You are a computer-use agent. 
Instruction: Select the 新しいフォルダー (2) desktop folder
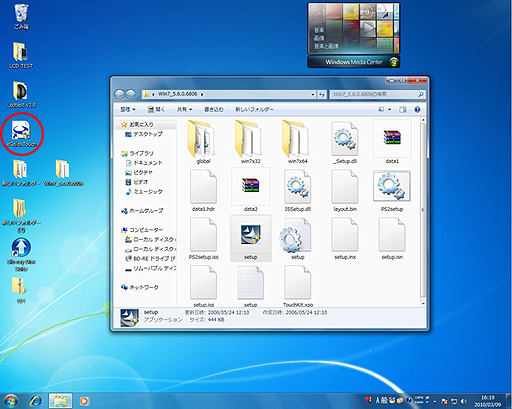(21, 215)
